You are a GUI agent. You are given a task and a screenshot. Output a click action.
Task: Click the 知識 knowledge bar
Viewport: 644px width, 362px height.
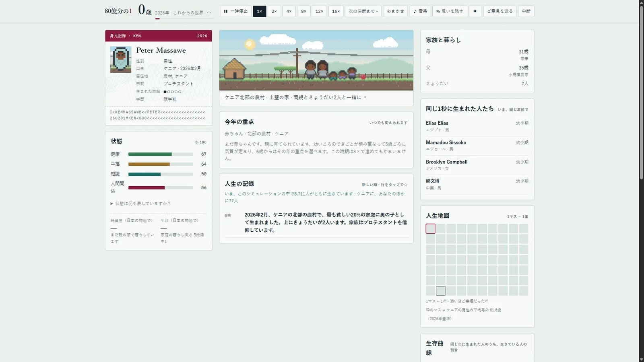161,174
